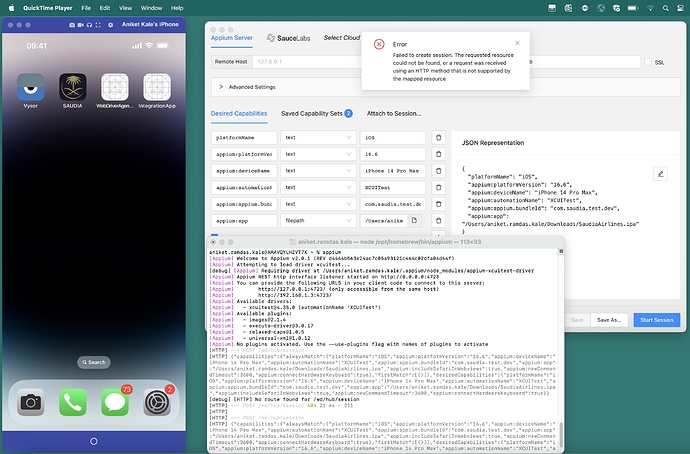
Task: Switch to SauceLabs tab
Action: click(x=288, y=38)
